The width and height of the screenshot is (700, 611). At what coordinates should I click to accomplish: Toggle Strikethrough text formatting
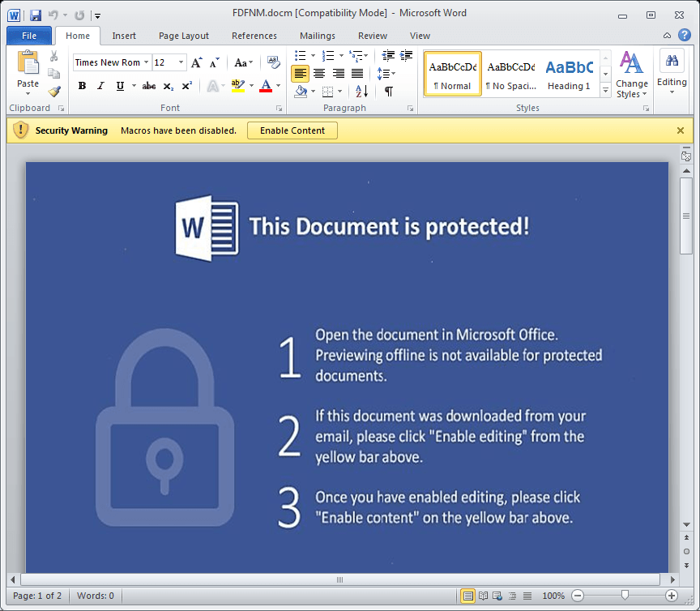149,86
